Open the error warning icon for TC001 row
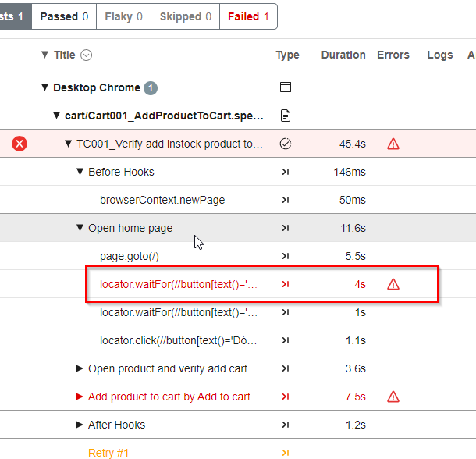Screen dimensions: 476x459 393,144
